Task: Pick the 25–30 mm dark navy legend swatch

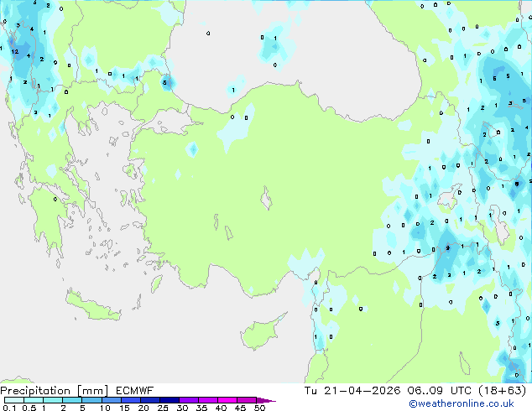Action: (170, 400)
